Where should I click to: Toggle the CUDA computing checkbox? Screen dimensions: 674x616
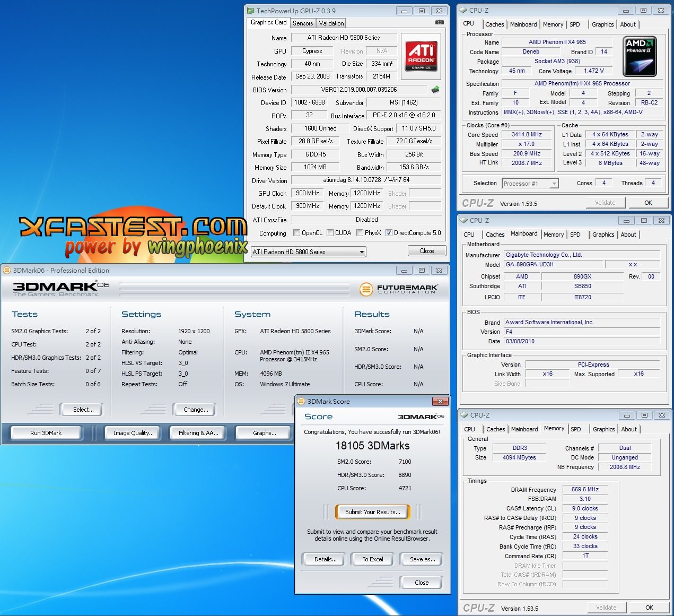click(x=330, y=232)
